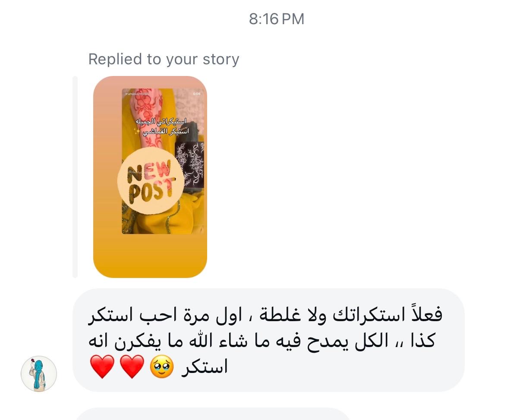This screenshot has height=420, width=520.
Task: Tap the leftmost red heart emoji
Action: tap(102, 367)
